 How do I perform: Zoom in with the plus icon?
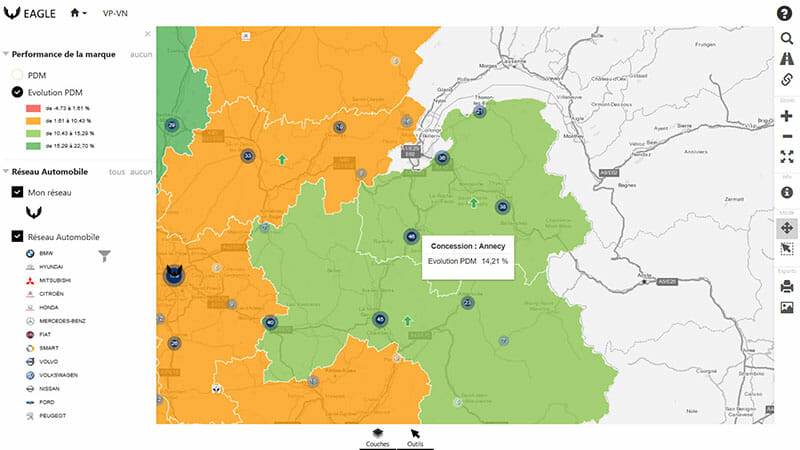pyautogui.click(x=787, y=116)
